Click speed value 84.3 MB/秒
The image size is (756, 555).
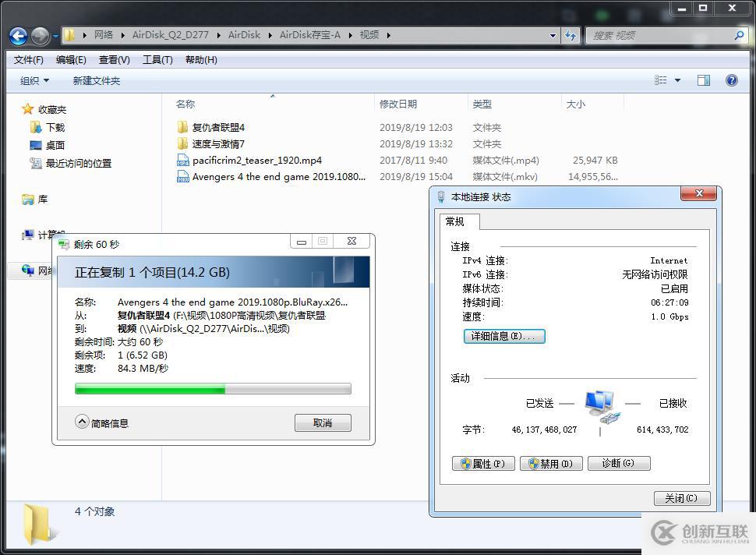click(143, 369)
